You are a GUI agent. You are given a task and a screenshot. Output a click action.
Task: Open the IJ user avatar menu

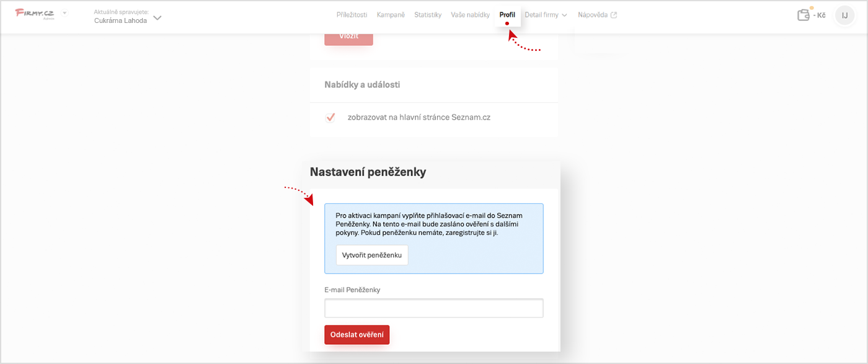click(844, 16)
